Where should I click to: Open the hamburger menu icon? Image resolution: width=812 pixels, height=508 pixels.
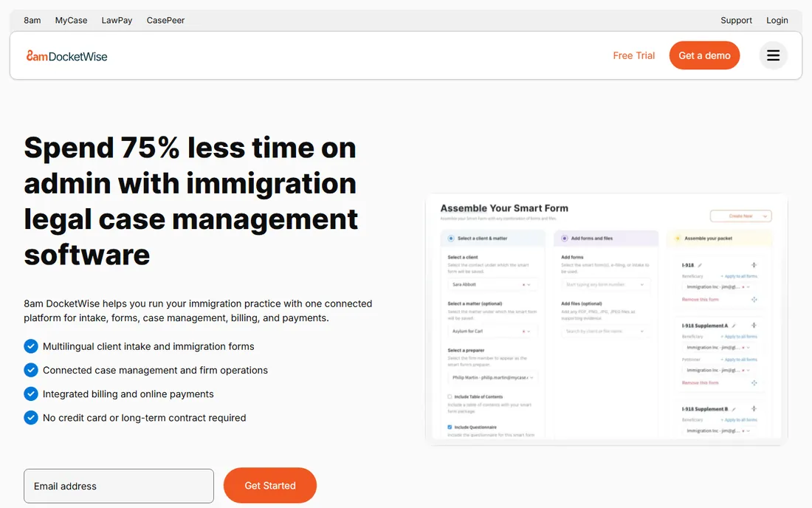pos(773,55)
